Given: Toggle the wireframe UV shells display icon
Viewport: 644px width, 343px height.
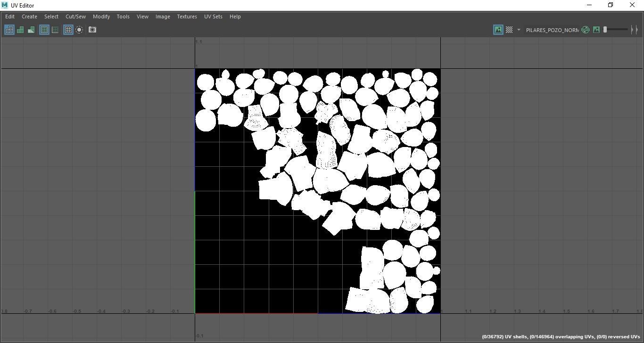Looking at the screenshot, I should coord(9,30).
